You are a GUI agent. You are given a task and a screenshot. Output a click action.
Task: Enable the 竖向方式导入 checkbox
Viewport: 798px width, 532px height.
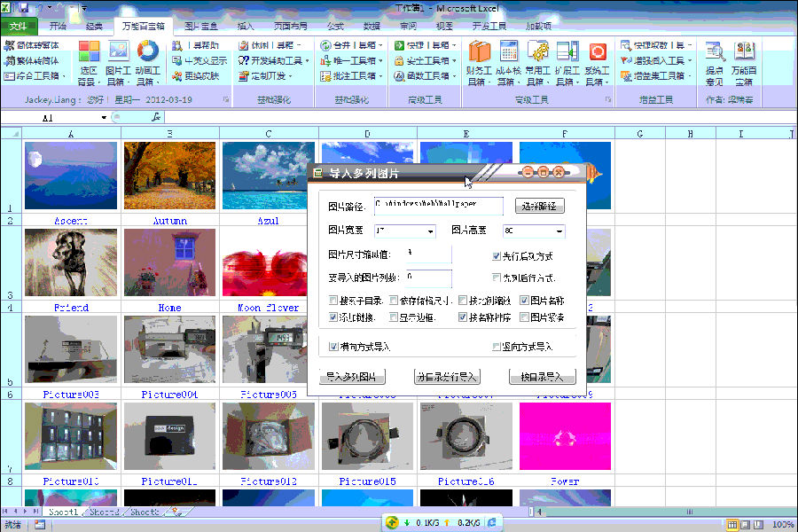coord(496,348)
